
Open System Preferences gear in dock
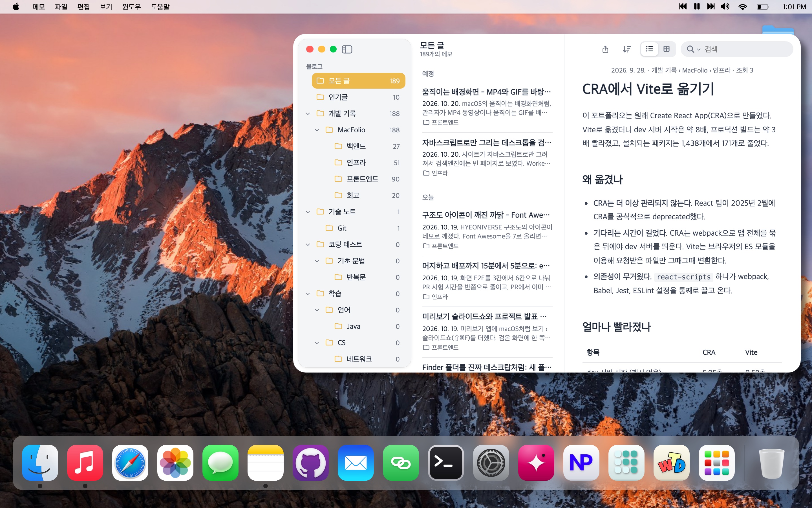click(491, 463)
